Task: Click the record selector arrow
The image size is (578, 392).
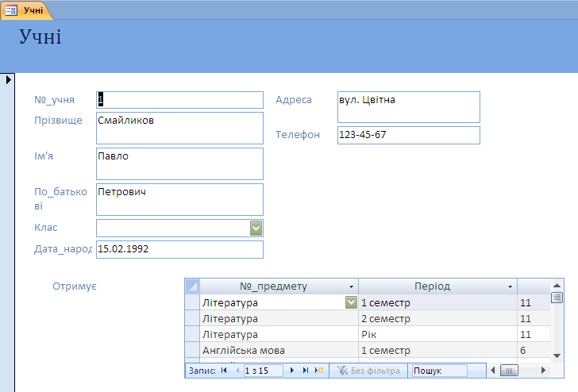Action: tap(9, 79)
